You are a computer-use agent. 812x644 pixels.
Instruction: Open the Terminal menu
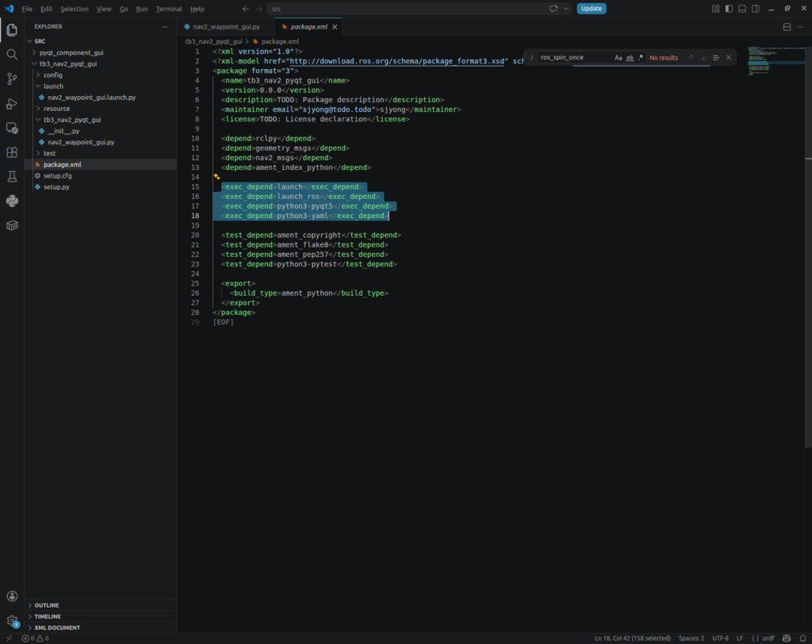click(169, 9)
